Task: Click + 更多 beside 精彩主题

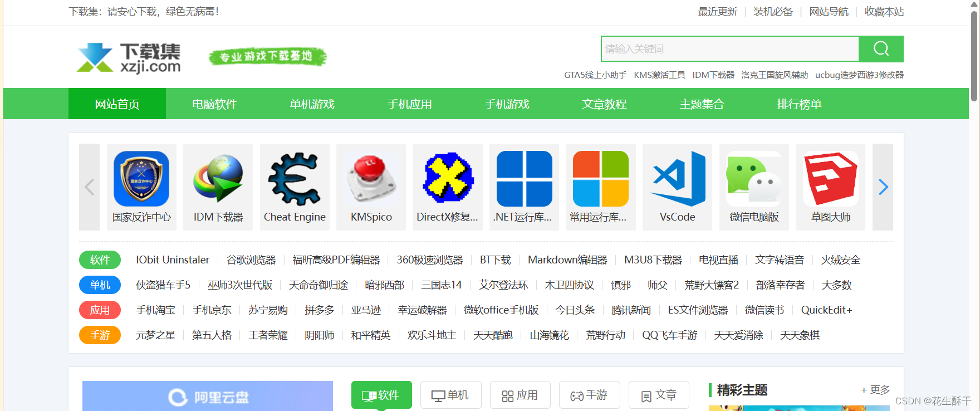Action: pyautogui.click(x=875, y=390)
